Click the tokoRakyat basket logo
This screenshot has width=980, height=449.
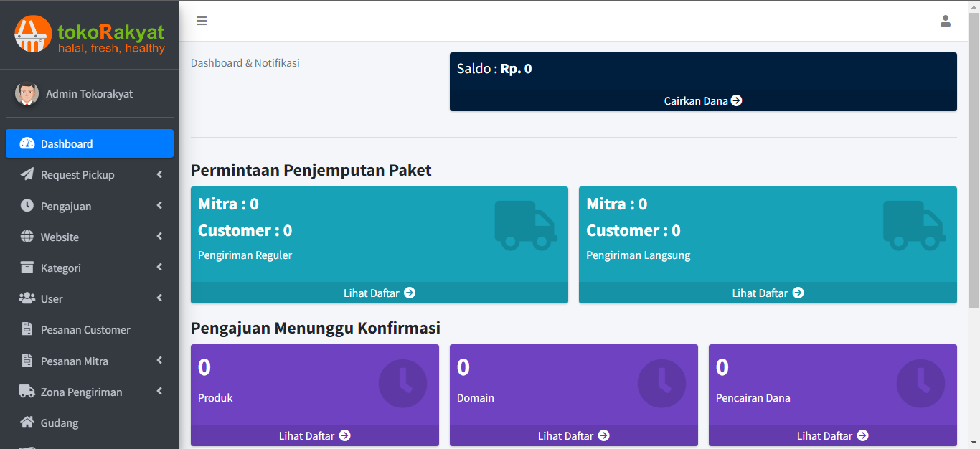tap(33, 34)
